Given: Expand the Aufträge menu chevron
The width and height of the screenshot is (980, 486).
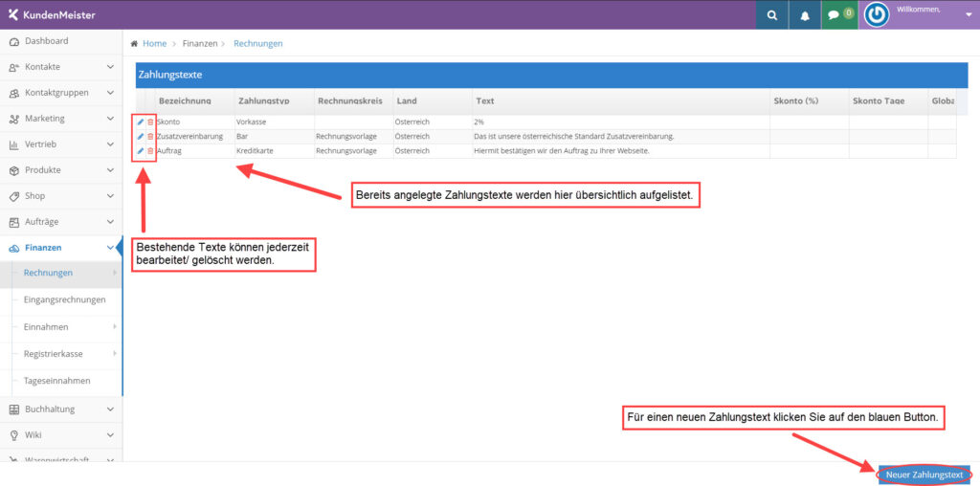Looking at the screenshot, I should (111, 222).
